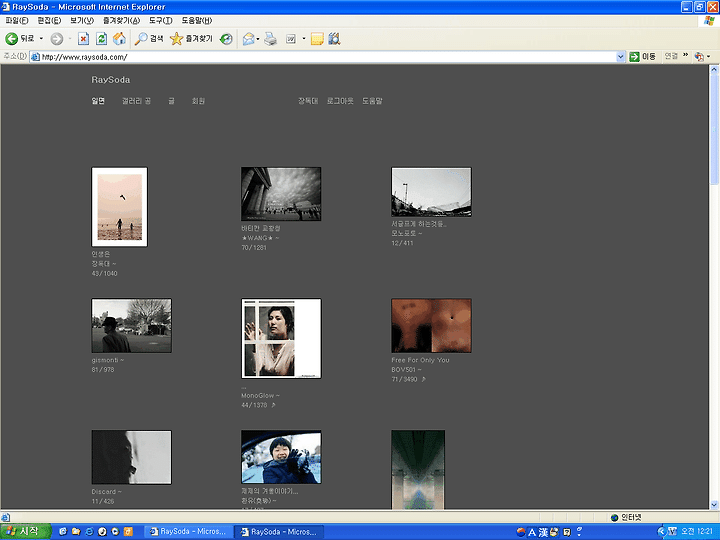
Task: Click the scroll up arrow of page scrollbar
Action: 714,70
